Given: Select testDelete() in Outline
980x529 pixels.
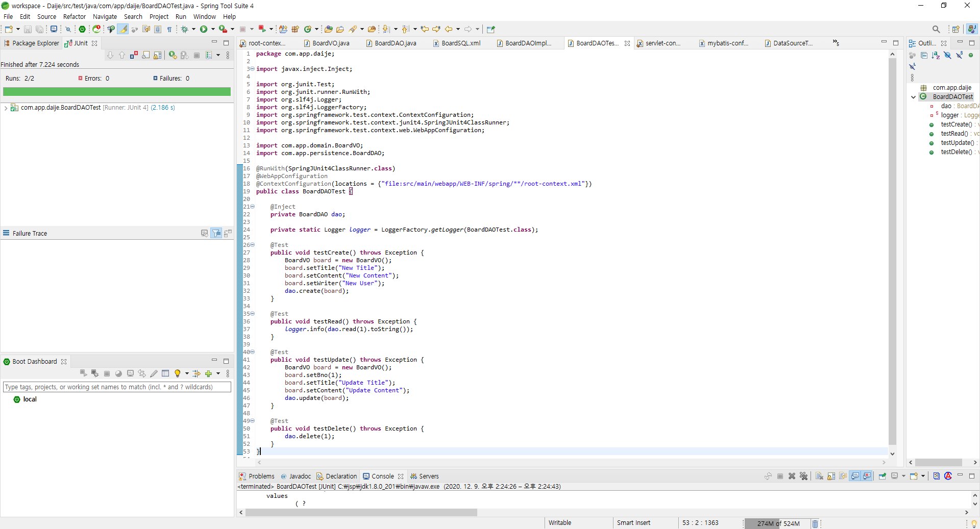Looking at the screenshot, I should (x=956, y=152).
